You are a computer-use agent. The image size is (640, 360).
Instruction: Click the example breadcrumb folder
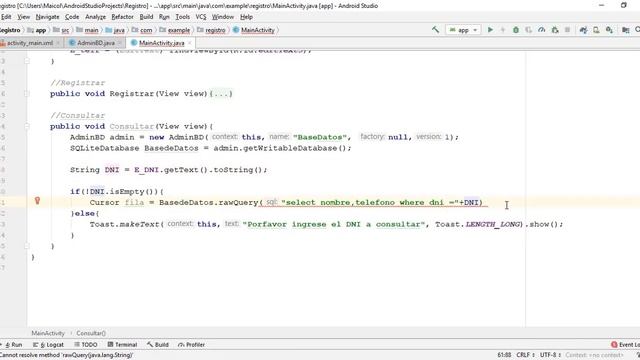[175, 30]
